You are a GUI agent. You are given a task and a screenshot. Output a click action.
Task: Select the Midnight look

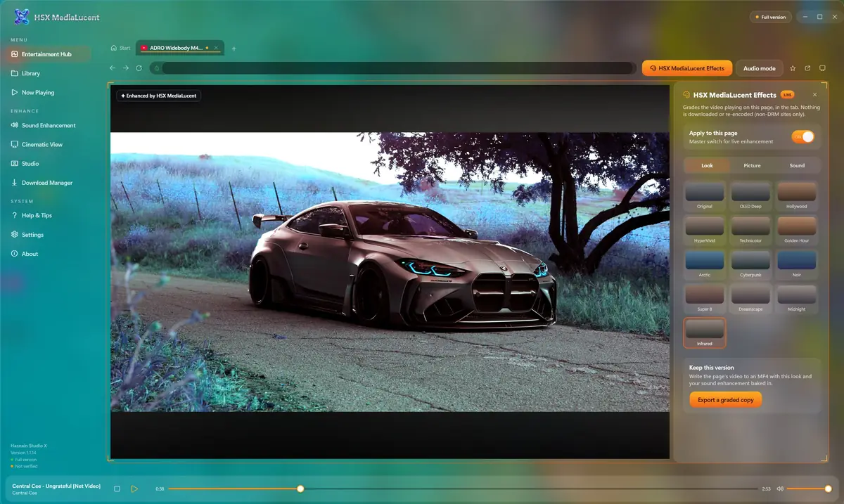pyautogui.click(x=797, y=298)
